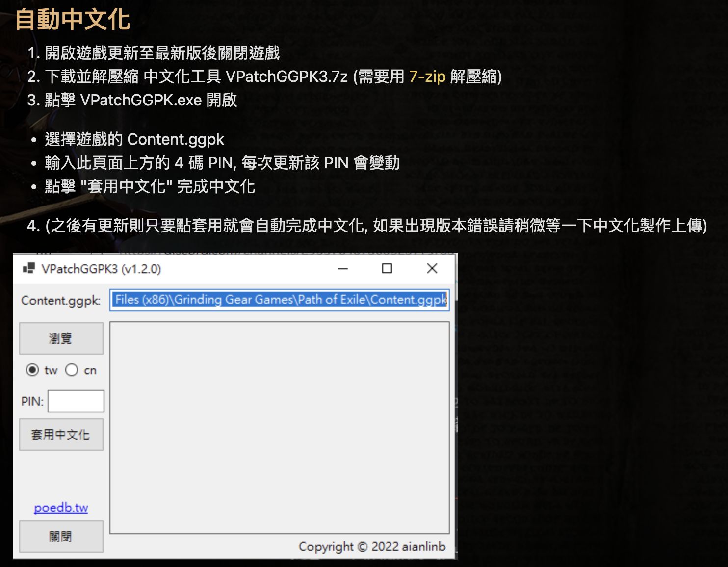The width and height of the screenshot is (728, 567).
Task: Click the Copyright © 2022 aianlinb text
Action: click(x=372, y=546)
